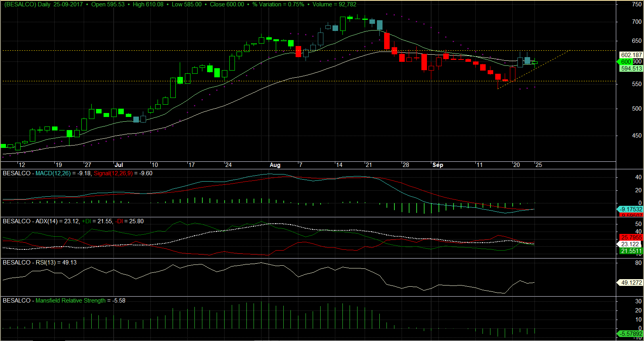The image size is (644, 341).
Task: Select the 594.513 moving average price tag
Action: click(631, 68)
